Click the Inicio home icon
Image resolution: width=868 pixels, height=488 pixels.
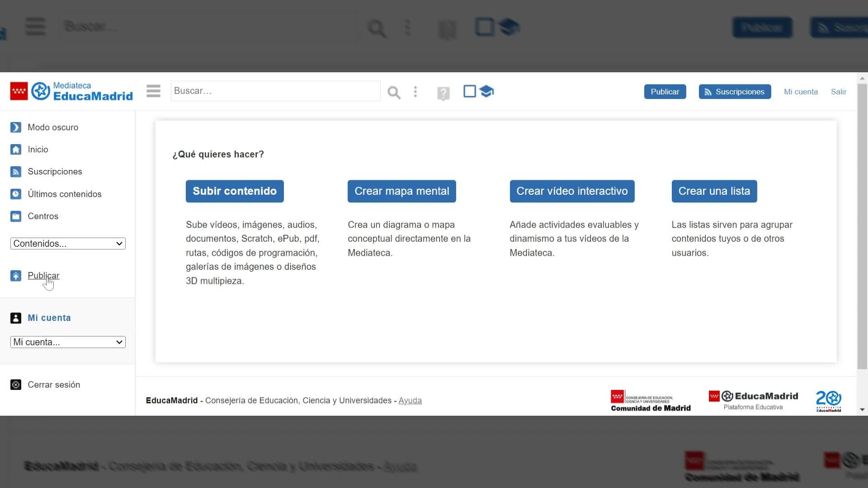16,150
